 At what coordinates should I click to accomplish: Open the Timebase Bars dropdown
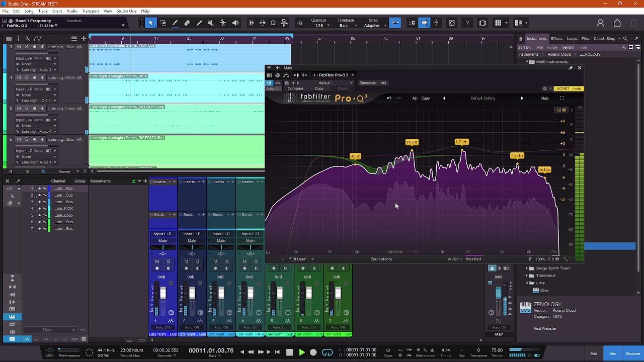[347, 26]
